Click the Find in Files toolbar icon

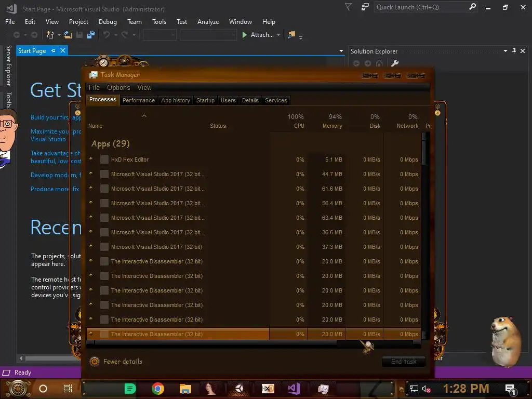pos(291,35)
